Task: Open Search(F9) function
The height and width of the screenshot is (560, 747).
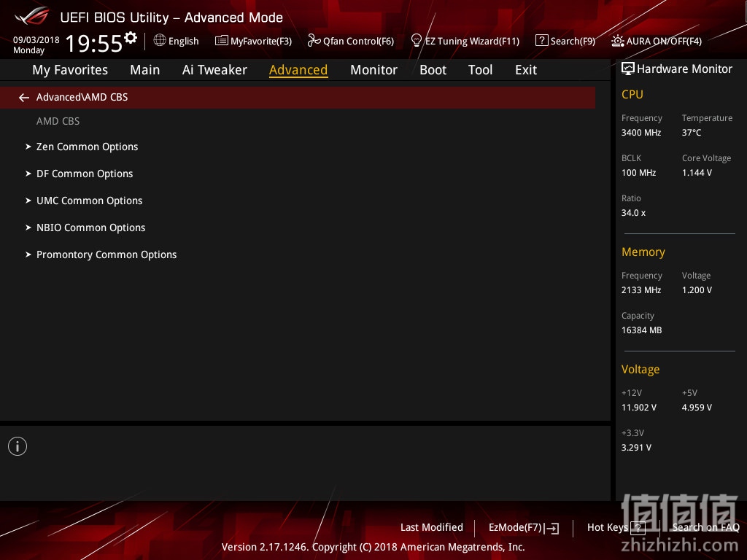Action: pos(573,41)
